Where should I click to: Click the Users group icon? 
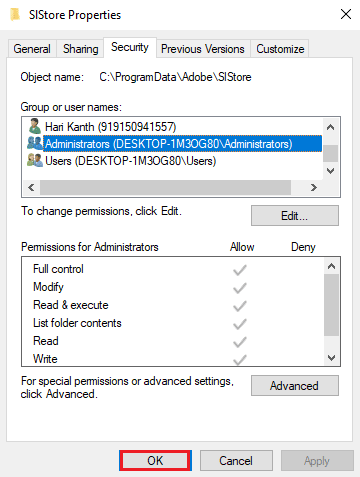pos(35,160)
